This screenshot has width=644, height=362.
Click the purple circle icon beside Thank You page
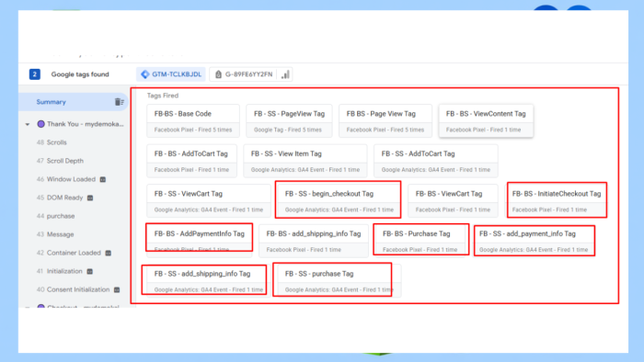(x=40, y=124)
